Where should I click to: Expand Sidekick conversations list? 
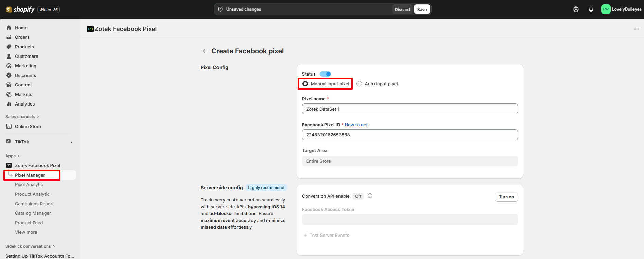click(30, 246)
